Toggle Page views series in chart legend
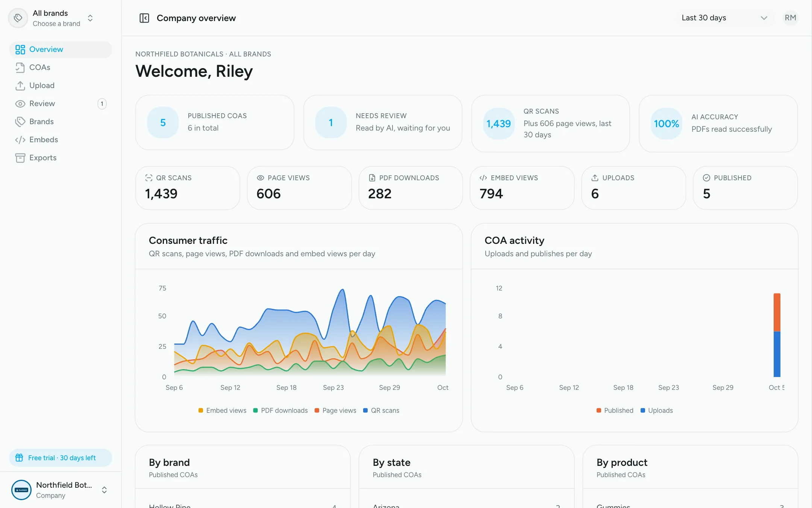 click(x=335, y=411)
